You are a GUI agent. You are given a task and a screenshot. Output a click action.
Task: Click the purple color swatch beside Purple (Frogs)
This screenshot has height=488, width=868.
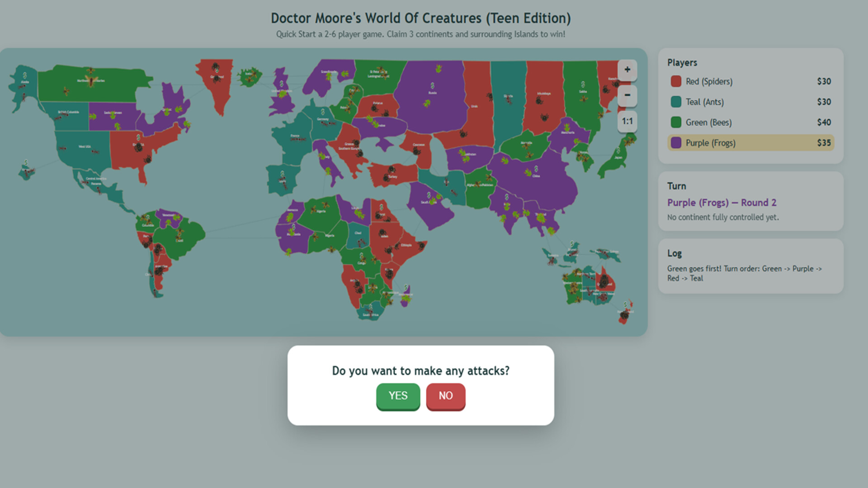(676, 143)
